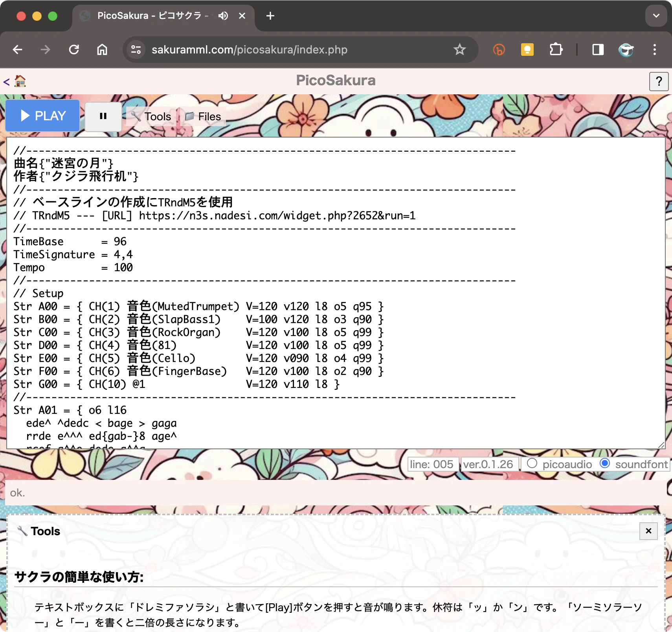672x632 pixels.
Task: Reload the page
Action: pyautogui.click(x=74, y=50)
